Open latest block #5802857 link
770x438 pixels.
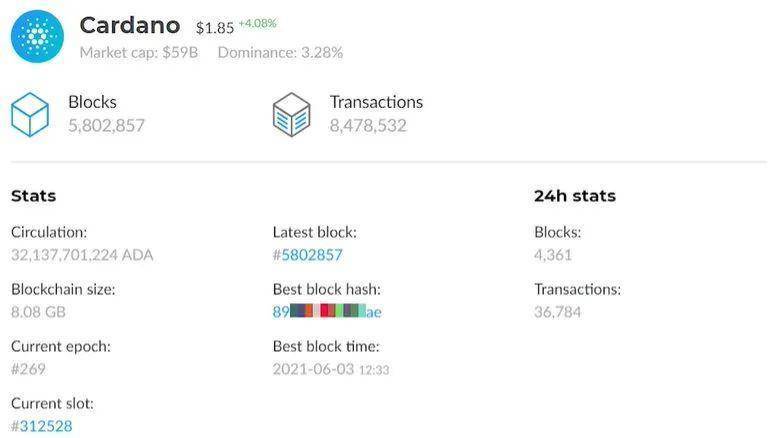(307, 255)
